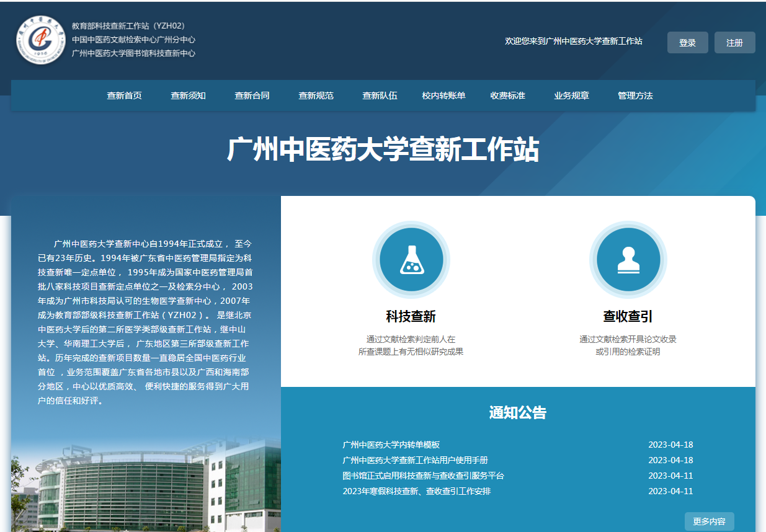Click header line 中国中医药文献检索中心广州分中心
The image size is (766, 532).
tap(134, 40)
